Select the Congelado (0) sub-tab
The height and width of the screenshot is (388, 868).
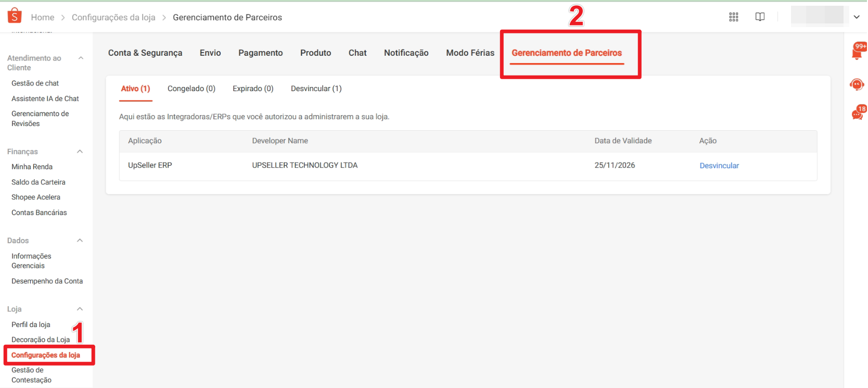[191, 89]
